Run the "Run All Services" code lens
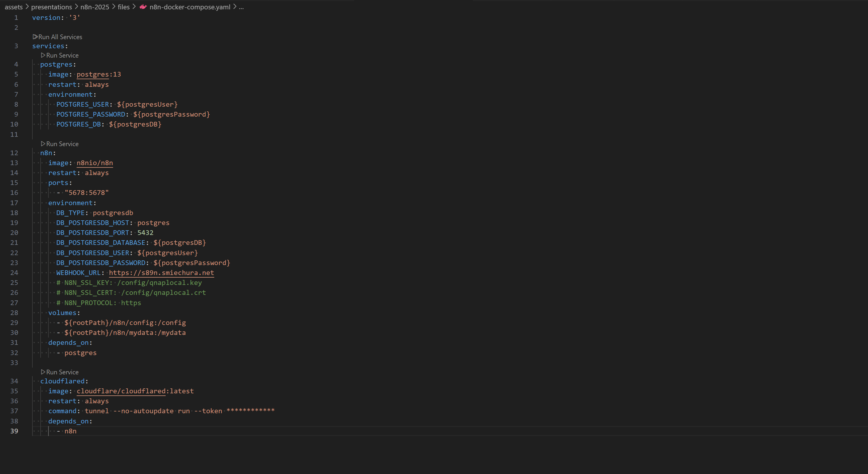This screenshot has height=474, width=868. (x=59, y=37)
